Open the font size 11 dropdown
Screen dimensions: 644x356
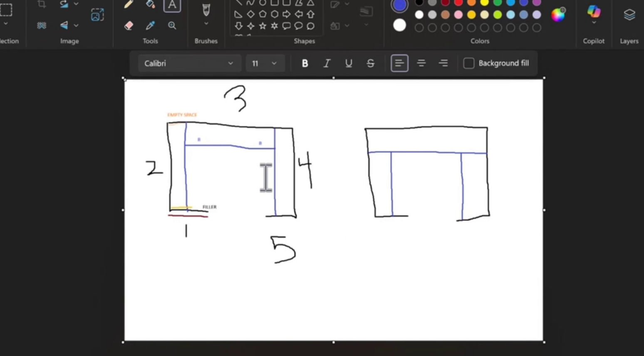[x=265, y=63]
